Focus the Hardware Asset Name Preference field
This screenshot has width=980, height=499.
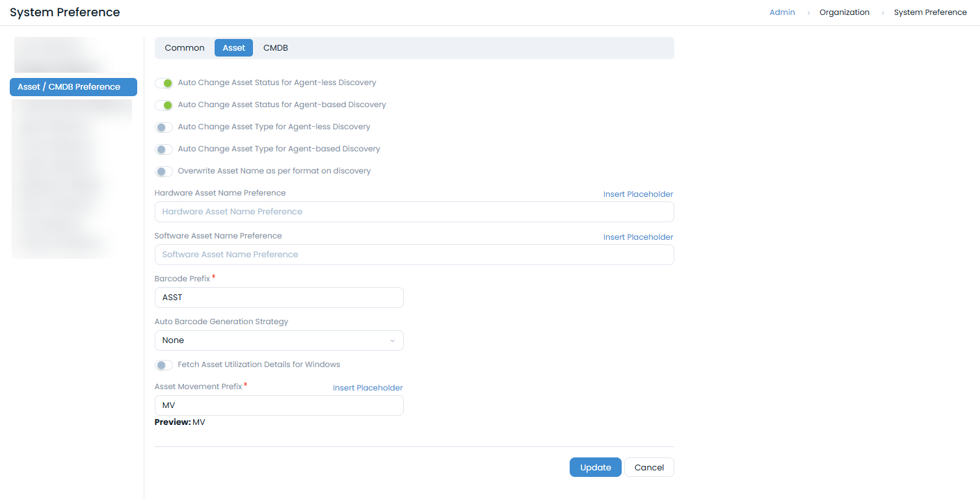click(x=414, y=212)
